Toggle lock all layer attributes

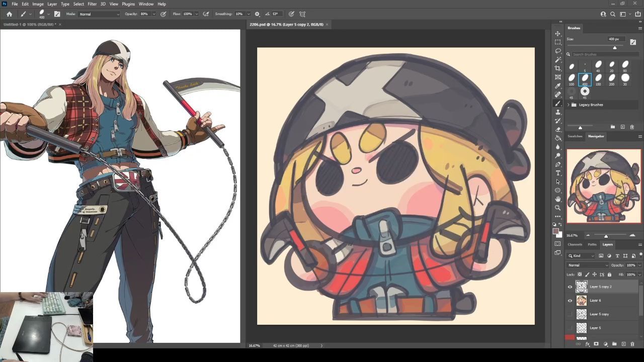609,275
